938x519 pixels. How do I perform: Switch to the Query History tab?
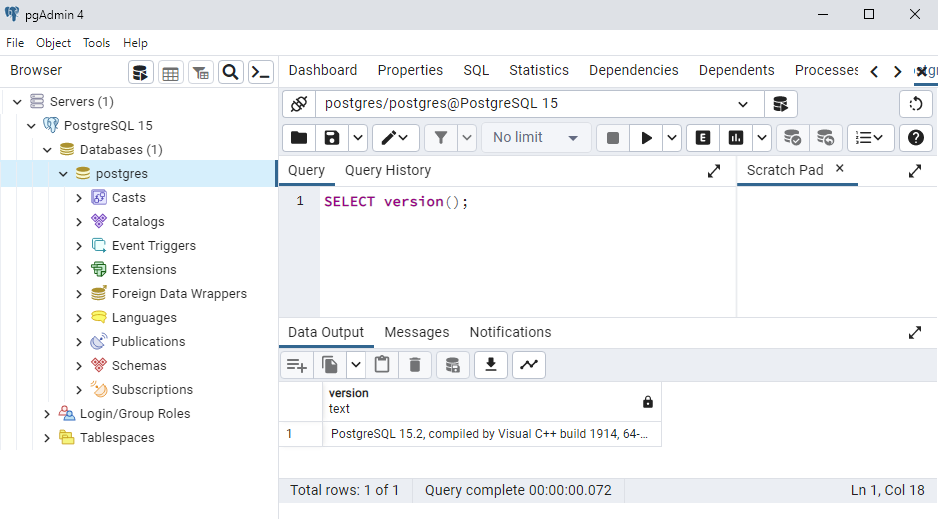387,170
